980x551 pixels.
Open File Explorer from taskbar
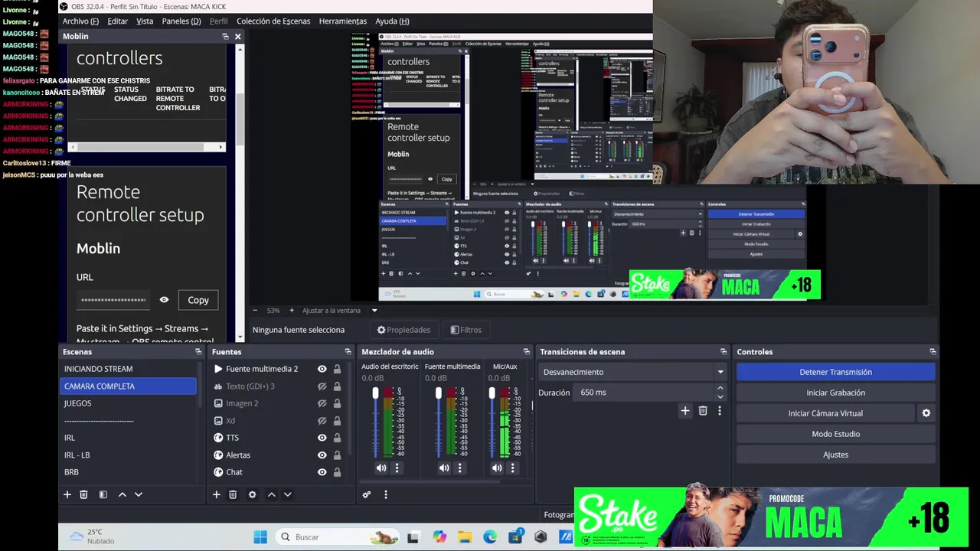(464, 537)
